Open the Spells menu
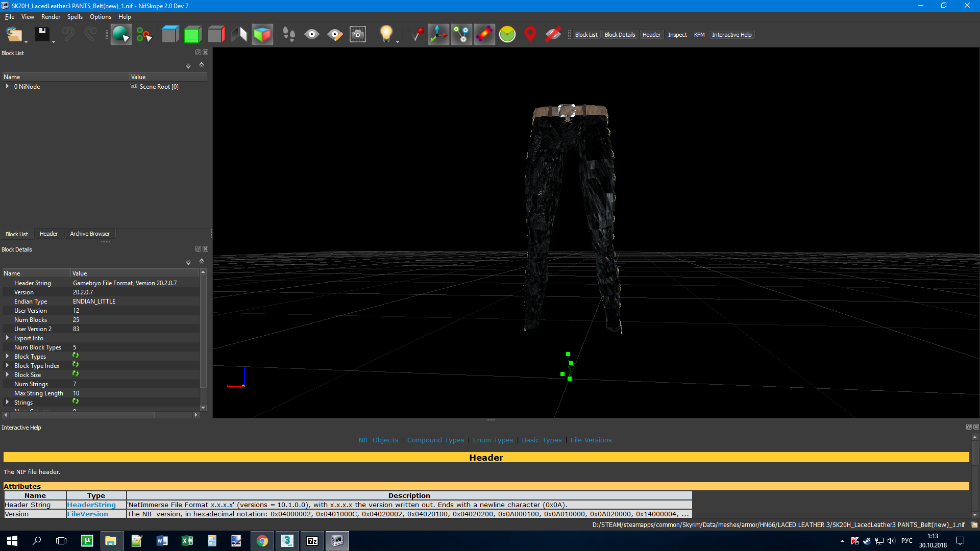 point(75,17)
